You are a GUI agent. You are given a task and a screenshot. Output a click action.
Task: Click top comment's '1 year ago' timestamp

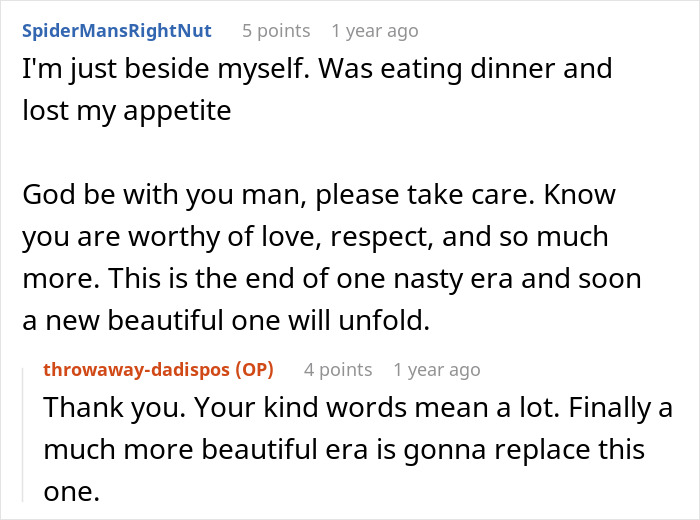375,31
